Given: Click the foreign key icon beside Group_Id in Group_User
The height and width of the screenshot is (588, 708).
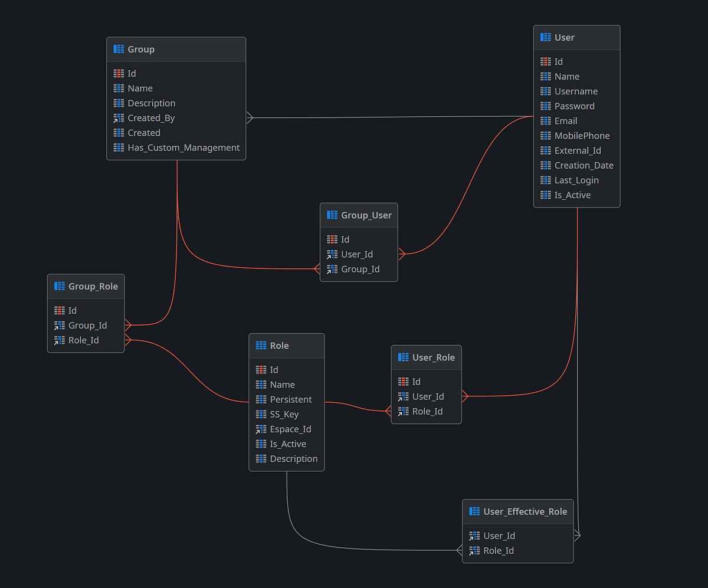Looking at the screenshot, I should click(x=332, y=269).
